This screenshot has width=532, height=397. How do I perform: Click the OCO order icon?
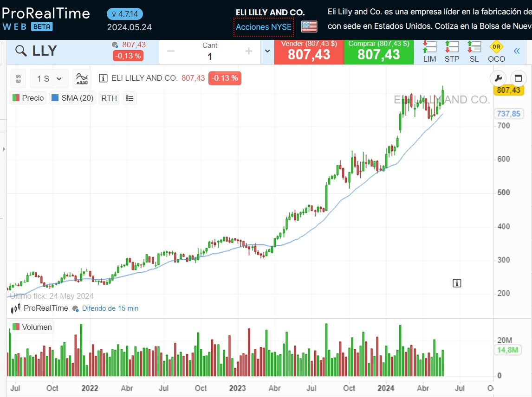pos(496,51)
